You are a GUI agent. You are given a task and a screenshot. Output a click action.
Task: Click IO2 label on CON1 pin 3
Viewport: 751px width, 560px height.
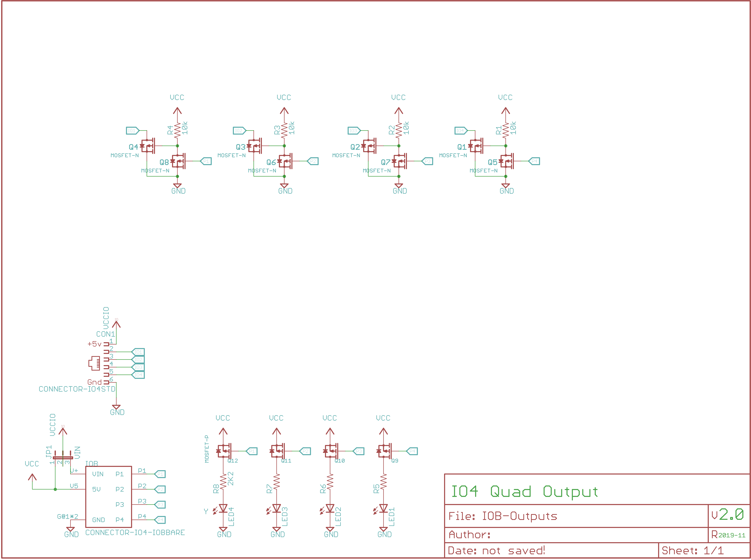click(x=138, y=360)
